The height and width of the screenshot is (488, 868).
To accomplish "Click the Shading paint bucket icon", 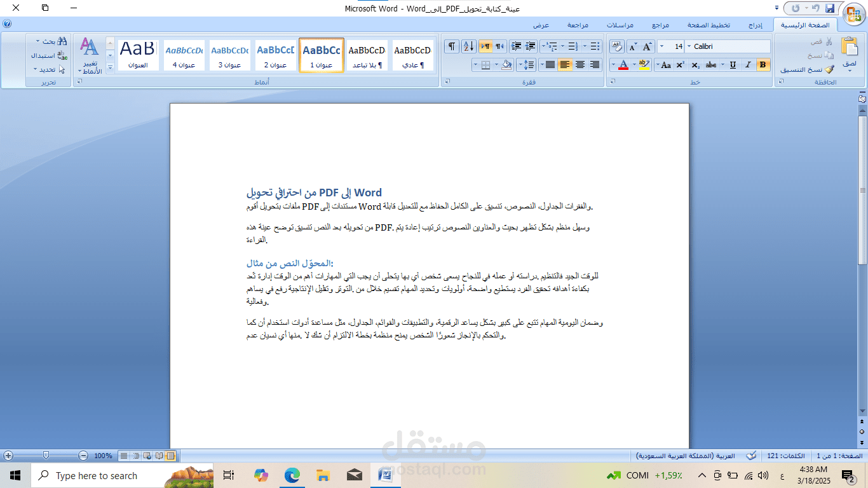I will point(506,65).
